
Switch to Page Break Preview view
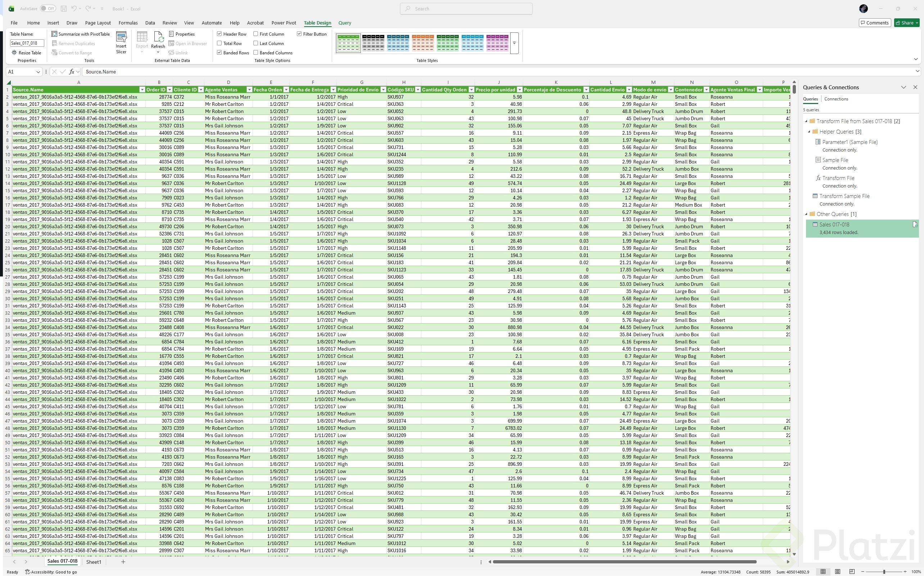pos(852,571)
